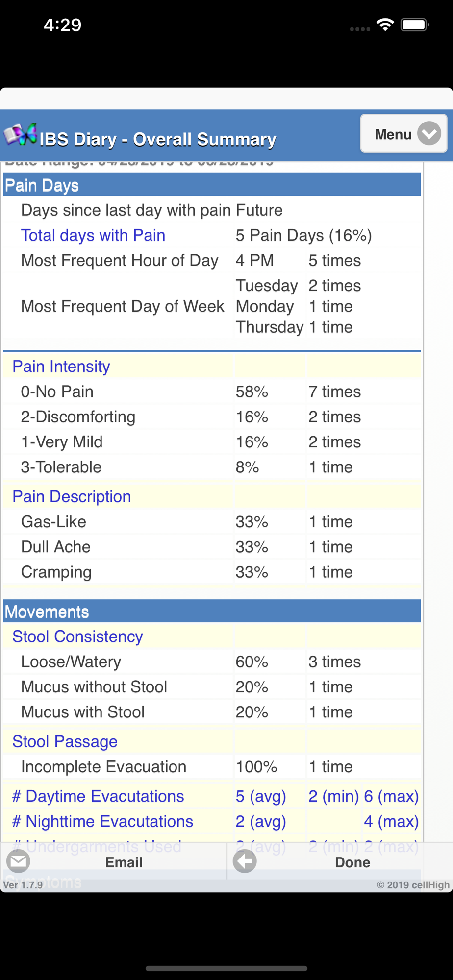Open the Stool Consistency link
The height and width of the screenshot is (980, 453).
(77, 637)
